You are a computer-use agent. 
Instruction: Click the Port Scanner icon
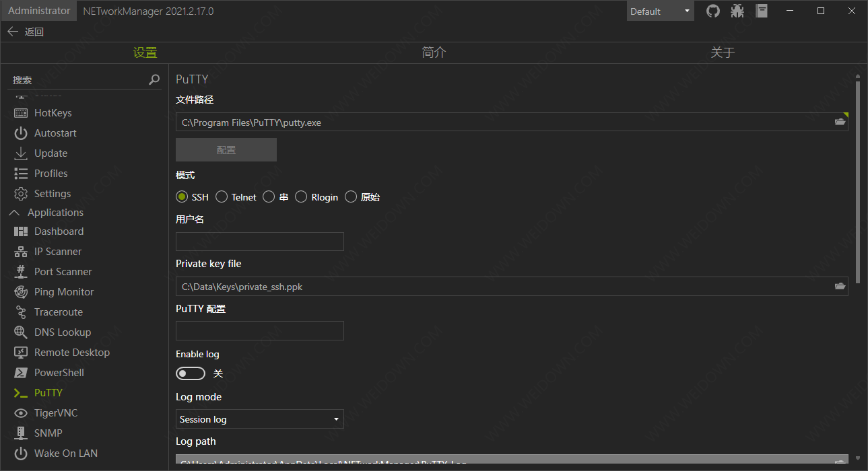point(21,272)
